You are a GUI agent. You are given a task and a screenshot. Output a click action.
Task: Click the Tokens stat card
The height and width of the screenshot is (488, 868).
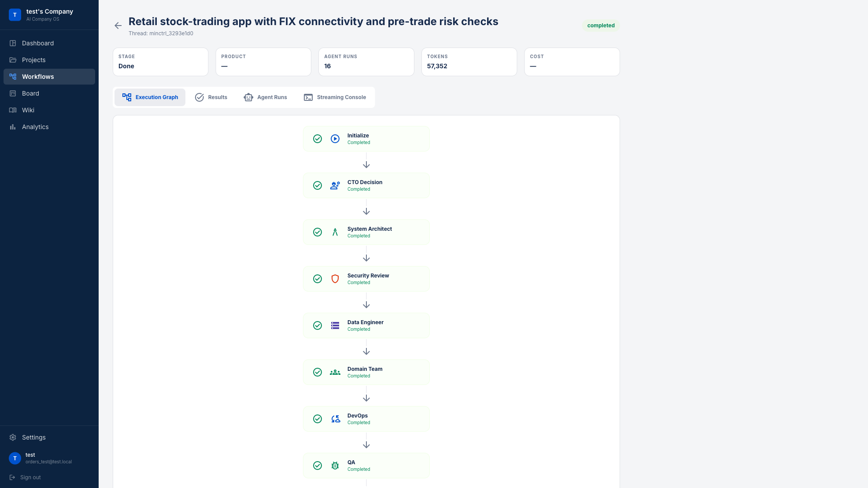coord(469,62)
